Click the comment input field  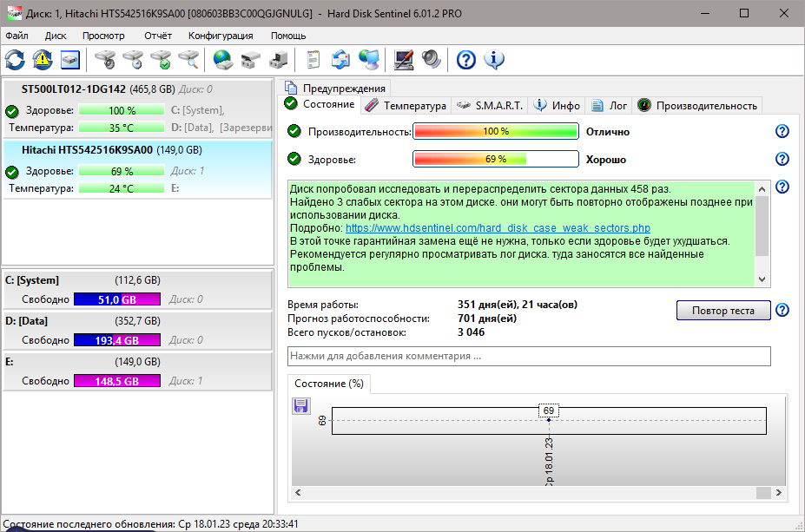[x=529, y=356]
